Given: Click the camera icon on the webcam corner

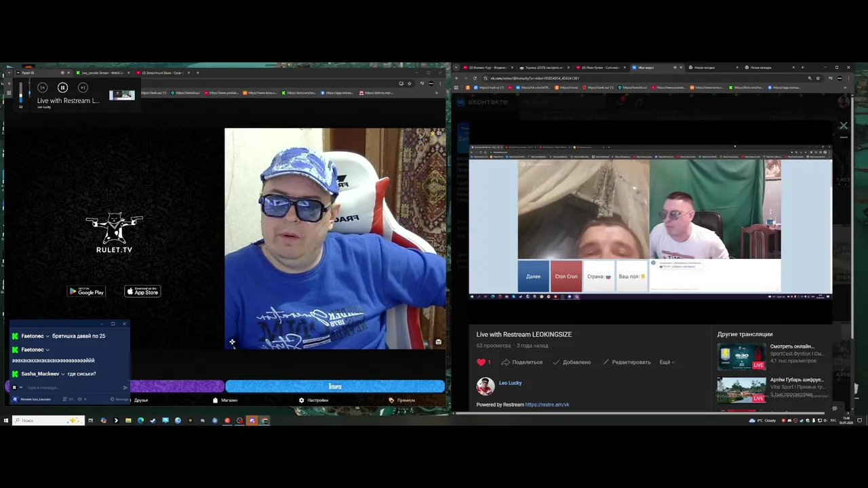Looking at the screenshot, I should (x=438, y=342).
